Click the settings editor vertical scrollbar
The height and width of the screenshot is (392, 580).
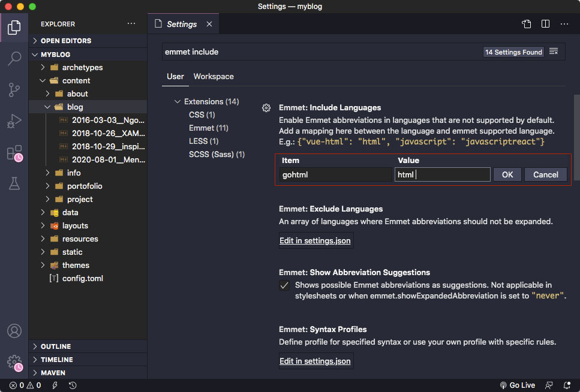click(x=576, y=138)
